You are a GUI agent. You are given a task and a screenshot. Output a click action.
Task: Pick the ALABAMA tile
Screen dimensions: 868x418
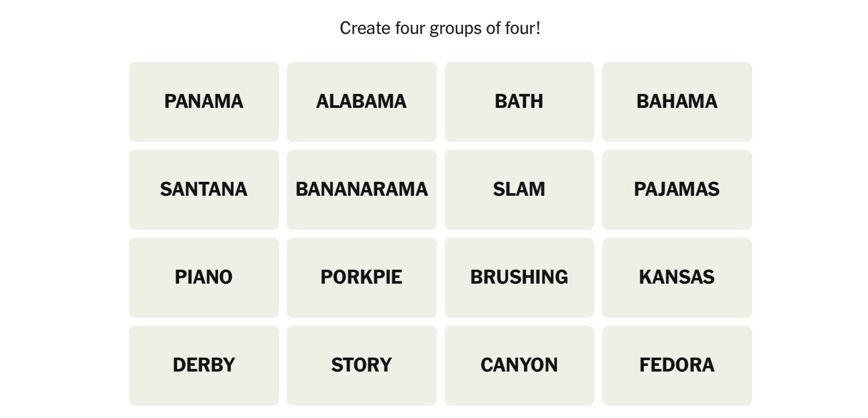[361, 101]
